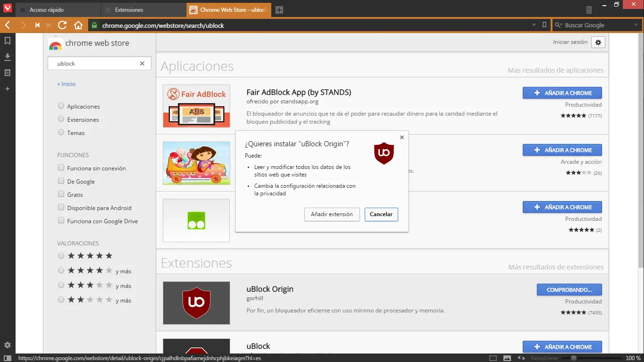Add a web panel with sidebar plus
This screenshot has width=644, height=362.
click(8, 89)
